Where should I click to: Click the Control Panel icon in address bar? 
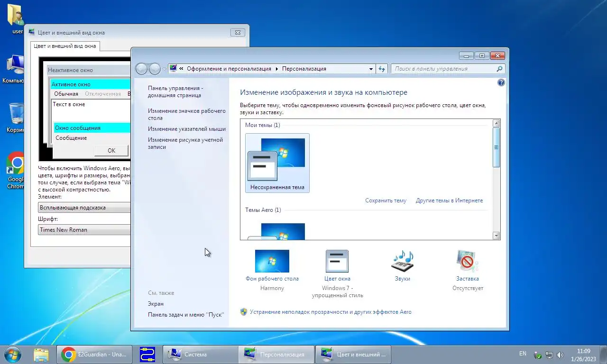[173, 68]
